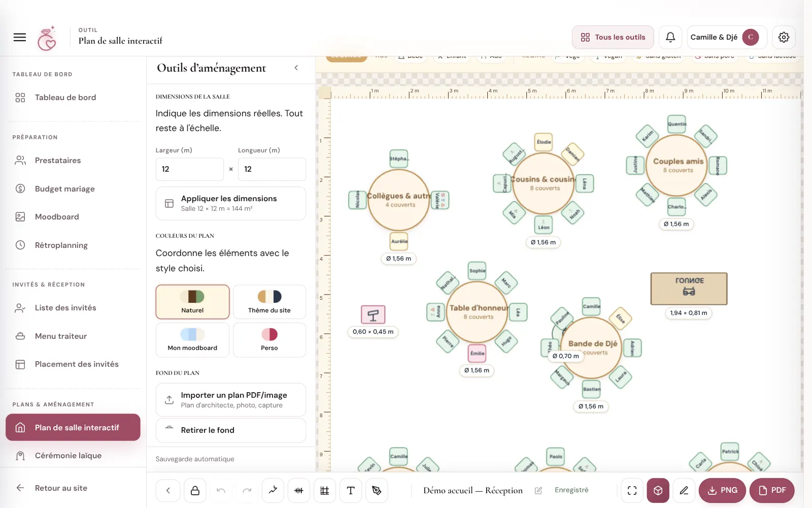Click Importer un plan PDF/image
This screenshot has height=508, width=812.
tap(231, 400)
